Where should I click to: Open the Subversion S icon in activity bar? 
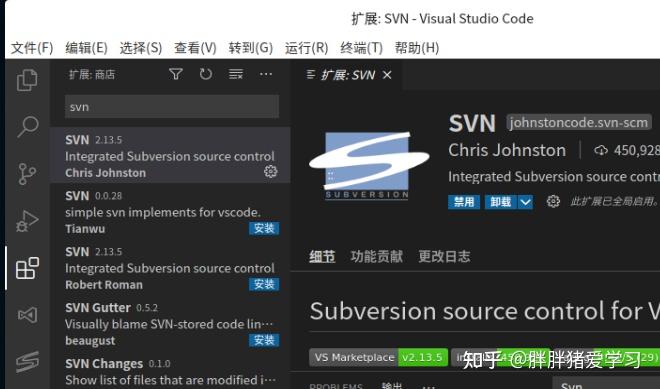click(27, 362)
